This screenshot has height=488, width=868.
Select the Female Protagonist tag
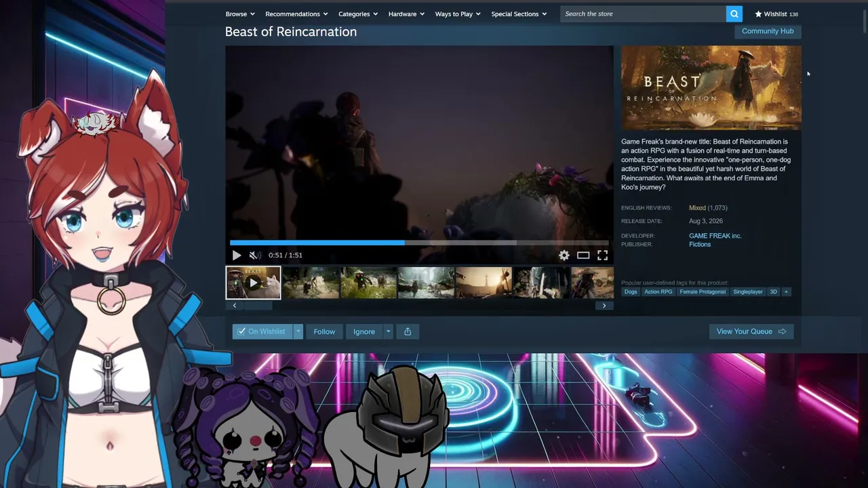click(703, 292)
